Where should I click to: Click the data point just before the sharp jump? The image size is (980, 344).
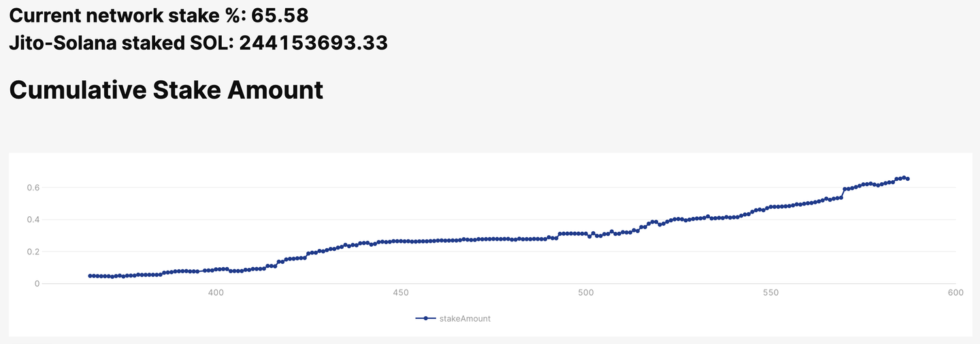tap(841, 198)
